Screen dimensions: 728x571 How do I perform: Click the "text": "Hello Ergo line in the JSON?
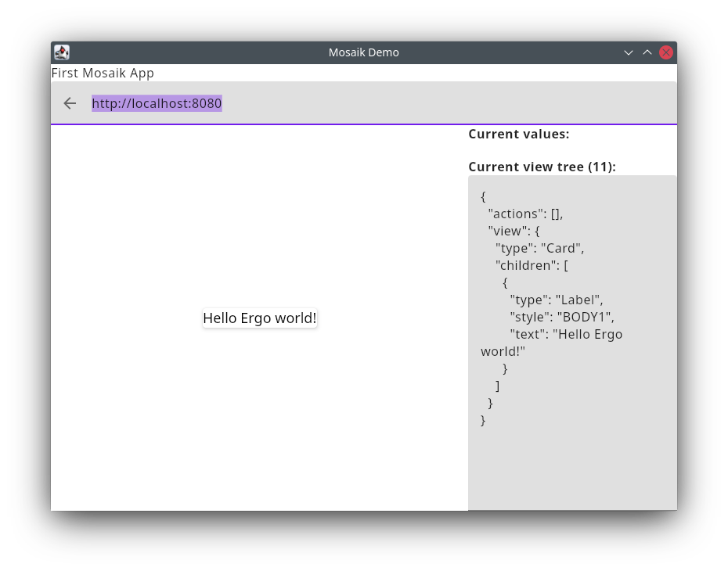click(565, 334)
